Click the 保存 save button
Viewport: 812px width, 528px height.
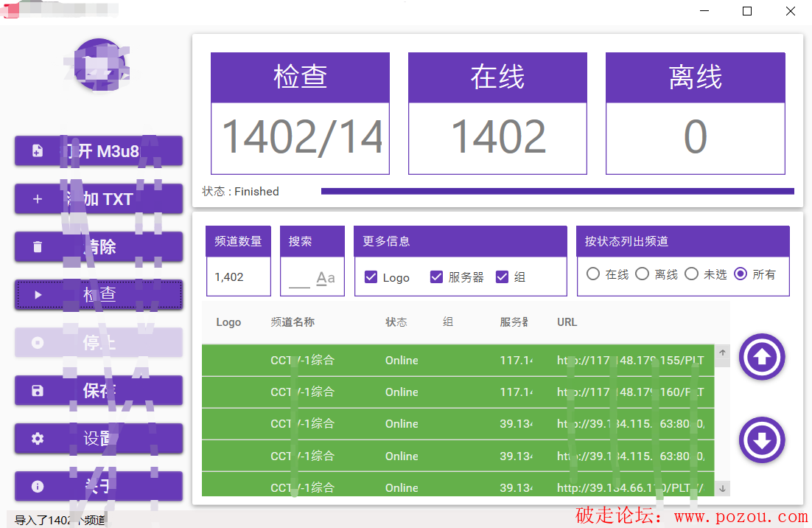99,391
